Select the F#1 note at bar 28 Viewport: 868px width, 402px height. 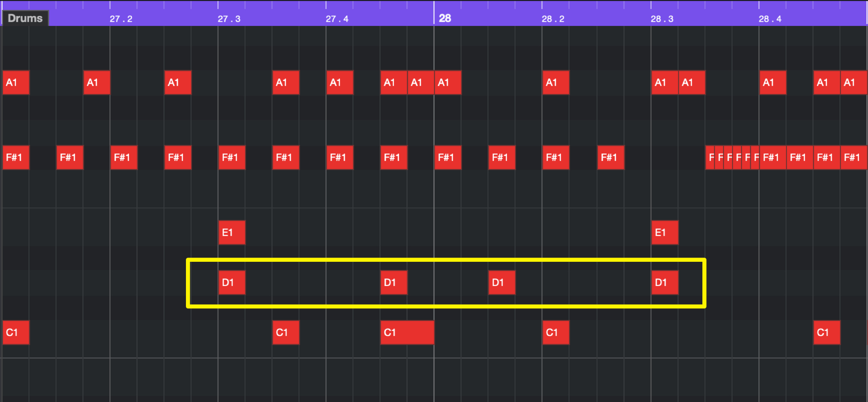tap(448, 157)
